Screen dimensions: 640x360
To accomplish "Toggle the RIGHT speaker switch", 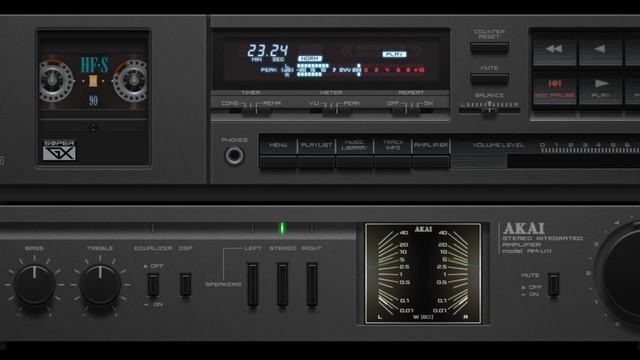I will [312, 284].
